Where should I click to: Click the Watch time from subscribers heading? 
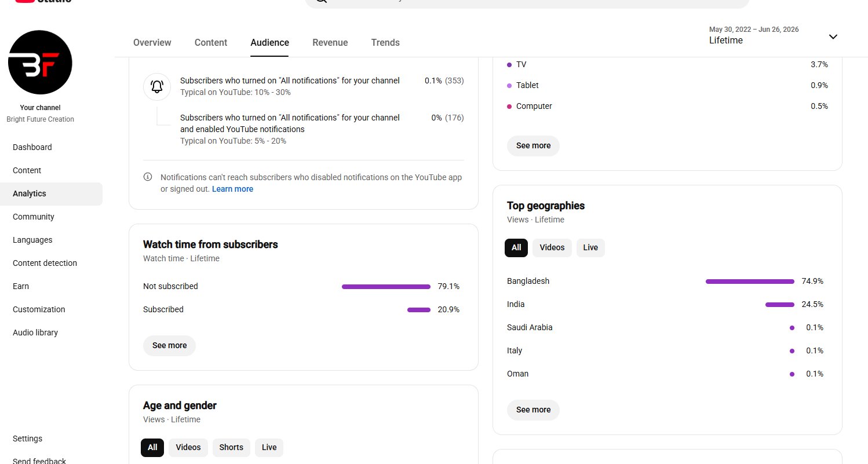click(210, 244)
